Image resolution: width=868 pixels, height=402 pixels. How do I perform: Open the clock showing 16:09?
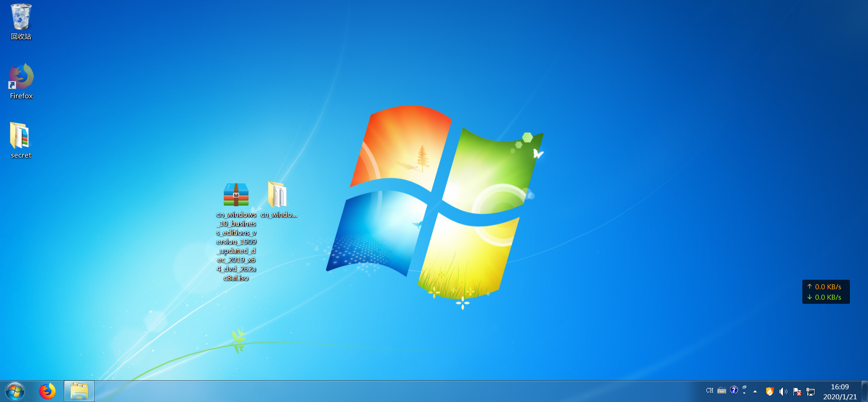click(x=840, y=392)
